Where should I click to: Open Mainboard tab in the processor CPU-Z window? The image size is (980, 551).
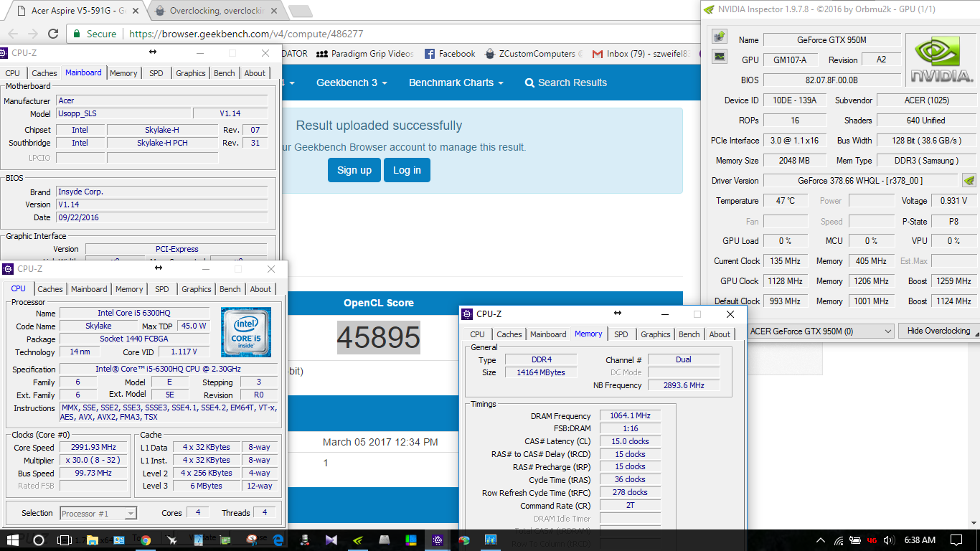(89, 289)
